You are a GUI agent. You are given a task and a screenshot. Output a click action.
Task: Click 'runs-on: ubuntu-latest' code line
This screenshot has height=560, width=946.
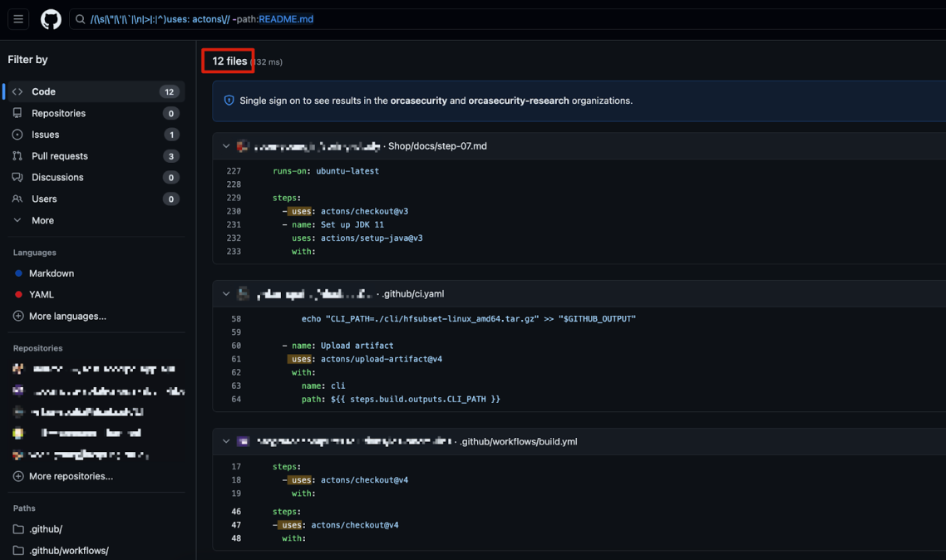[x=326, y=171]
